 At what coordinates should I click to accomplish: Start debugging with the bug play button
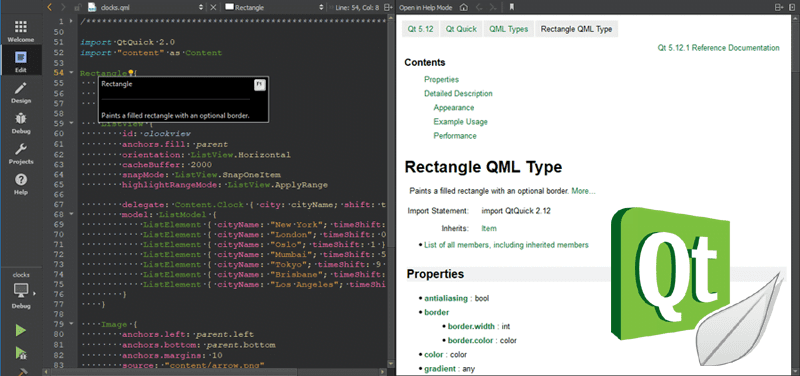click(21, 353)
